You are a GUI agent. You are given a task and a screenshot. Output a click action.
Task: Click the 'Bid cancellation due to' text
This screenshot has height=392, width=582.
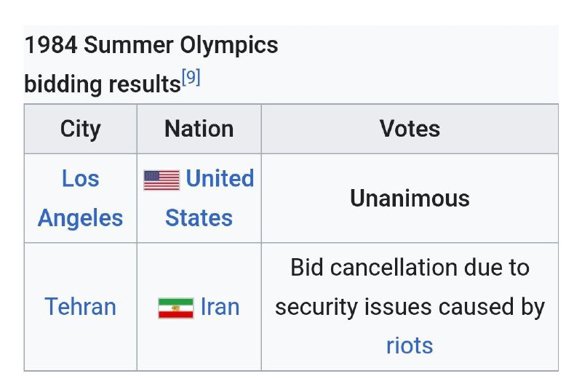(x=410, y=268)
